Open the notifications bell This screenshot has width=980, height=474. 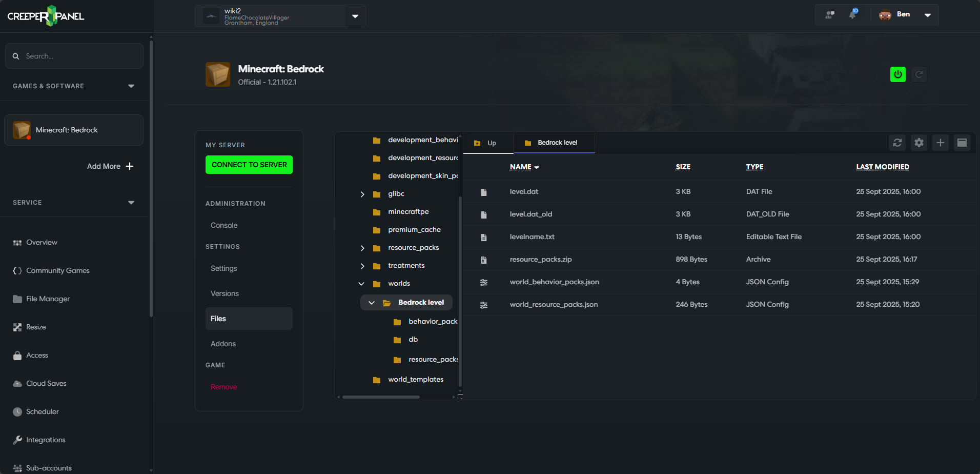pyautogui.click(x=852, y=14)
